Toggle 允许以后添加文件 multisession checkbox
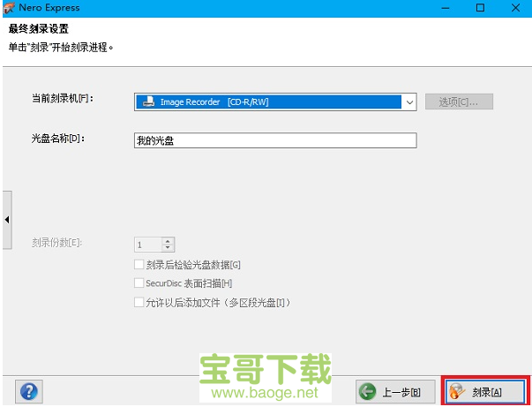Viewport: 532px width, 407px height. coord(139,302)
